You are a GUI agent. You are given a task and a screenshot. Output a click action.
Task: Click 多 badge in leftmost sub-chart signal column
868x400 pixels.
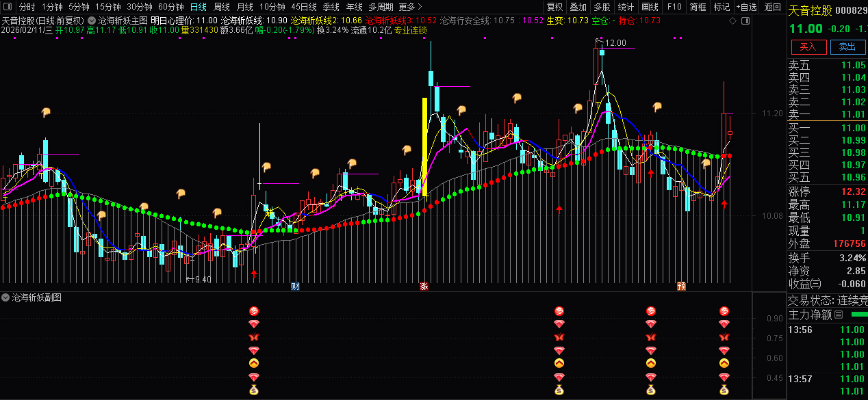254,311
